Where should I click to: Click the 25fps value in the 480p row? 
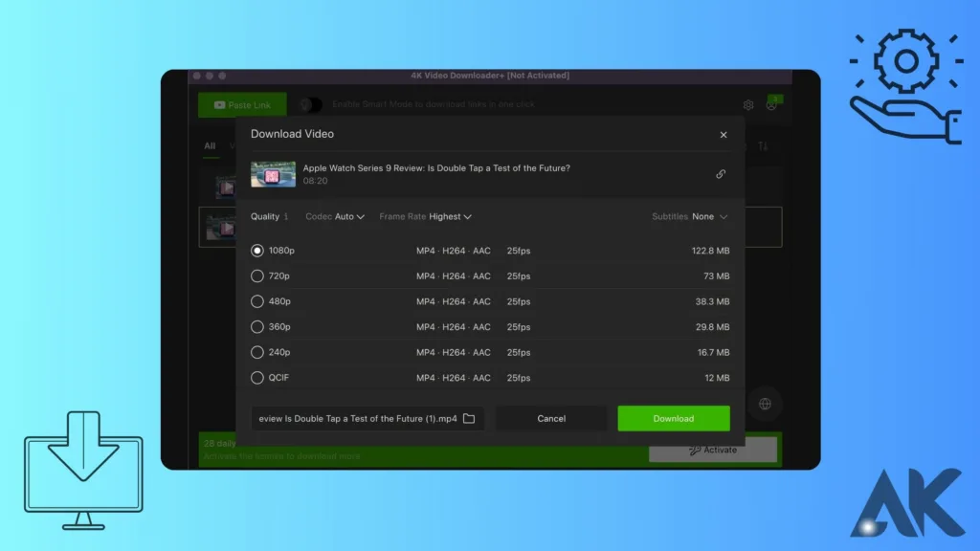[x=518, y=301]
